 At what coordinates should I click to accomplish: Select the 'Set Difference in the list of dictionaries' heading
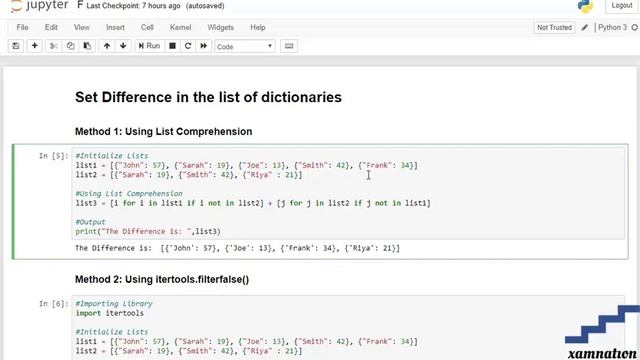click(x=208, y=97)
